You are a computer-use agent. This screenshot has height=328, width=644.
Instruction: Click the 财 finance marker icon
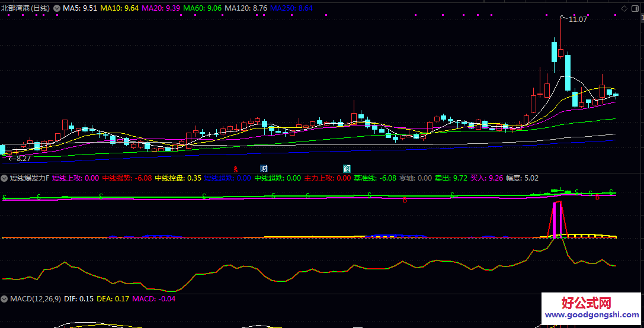point(264,169)
